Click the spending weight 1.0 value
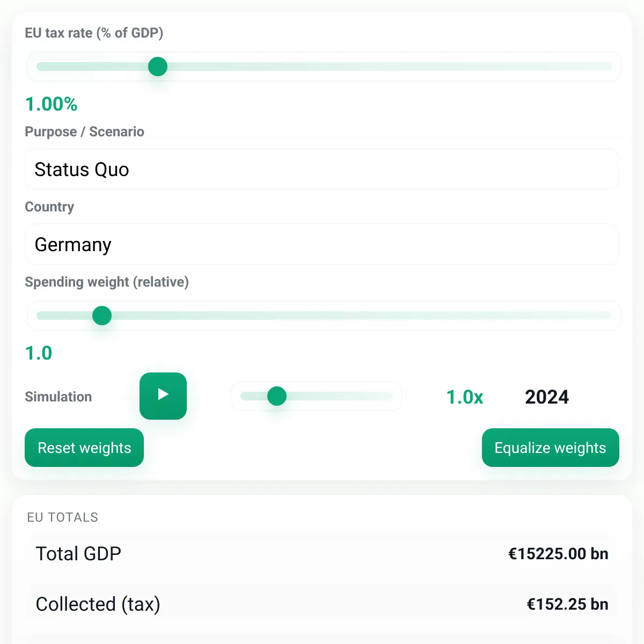The width and height of the screenshot is (644, 644). 39,353
